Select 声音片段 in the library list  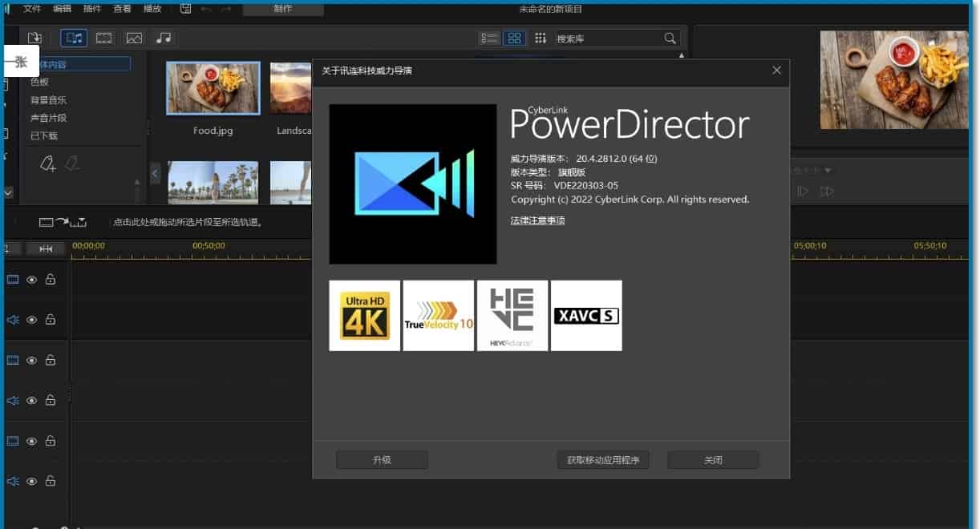[48, 118]
